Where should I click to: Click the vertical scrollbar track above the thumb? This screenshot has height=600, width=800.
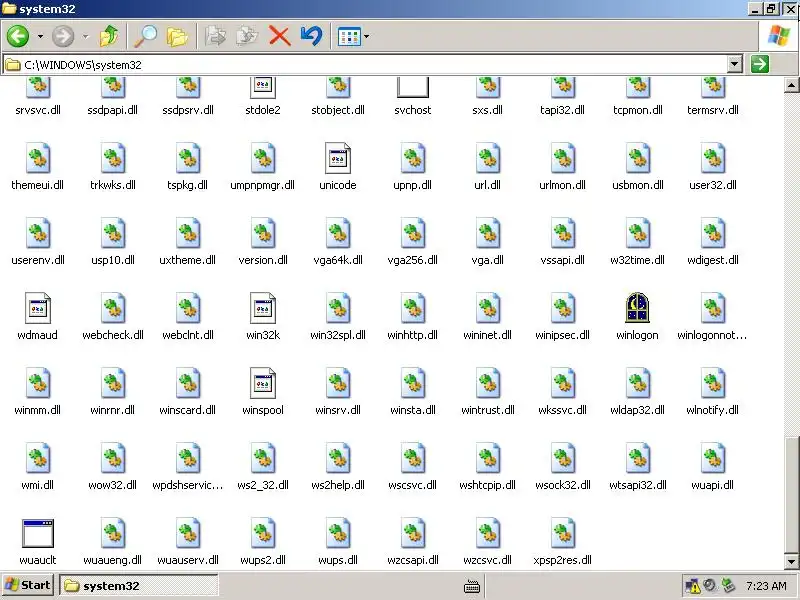click(x=791, y=264)
